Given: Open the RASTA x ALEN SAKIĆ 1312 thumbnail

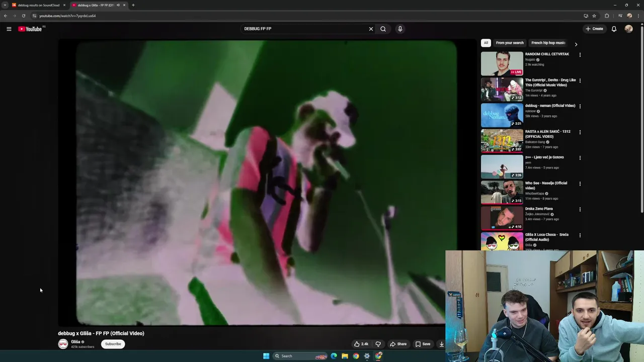Looking at the screenshot, I should (x=502, y=141).
